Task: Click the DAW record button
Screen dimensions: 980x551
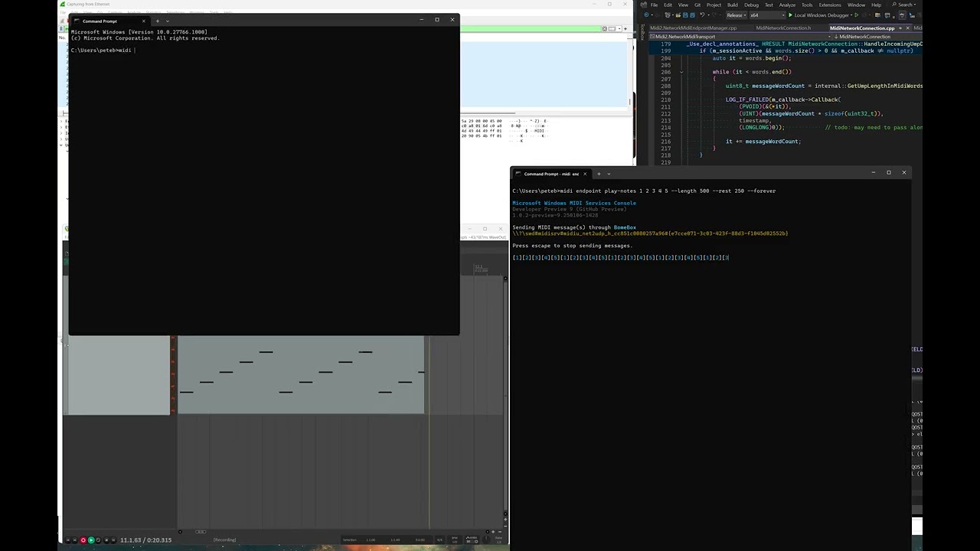Action: 83,540
